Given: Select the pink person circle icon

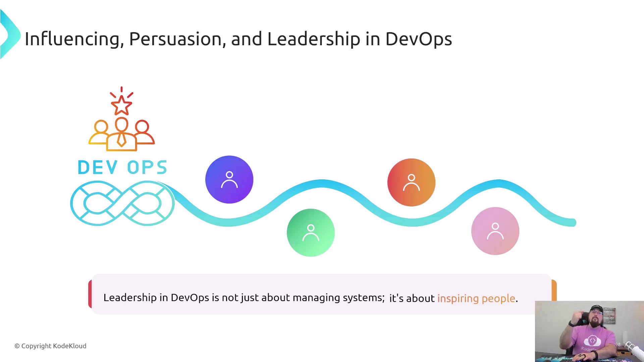Looking at the screenshot, I should [x=495, y=231].
